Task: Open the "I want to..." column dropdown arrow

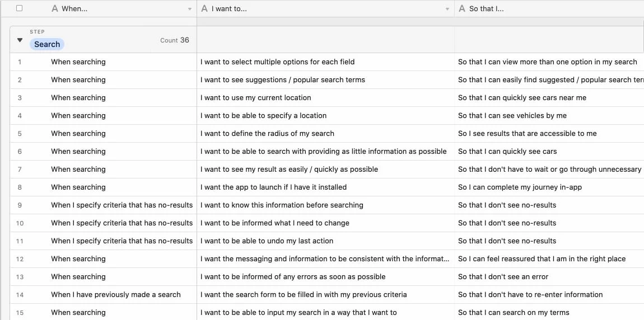Action: (x=447, y=9)
